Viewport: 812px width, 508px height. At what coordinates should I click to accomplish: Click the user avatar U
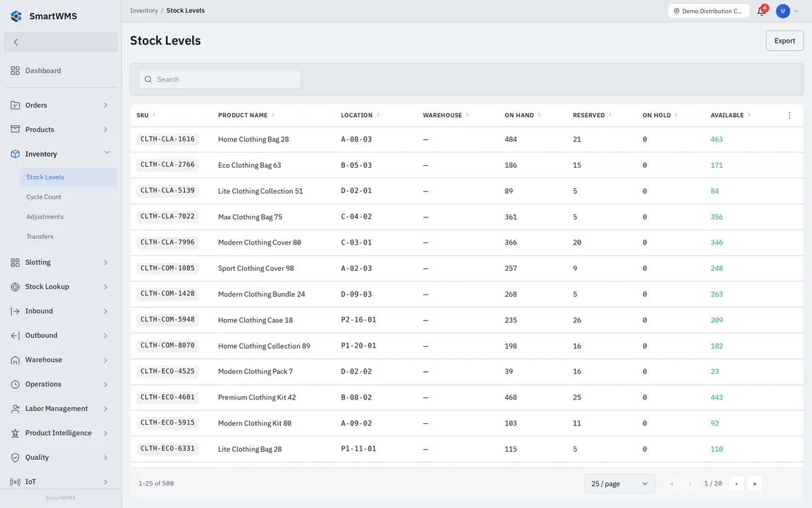783,11
